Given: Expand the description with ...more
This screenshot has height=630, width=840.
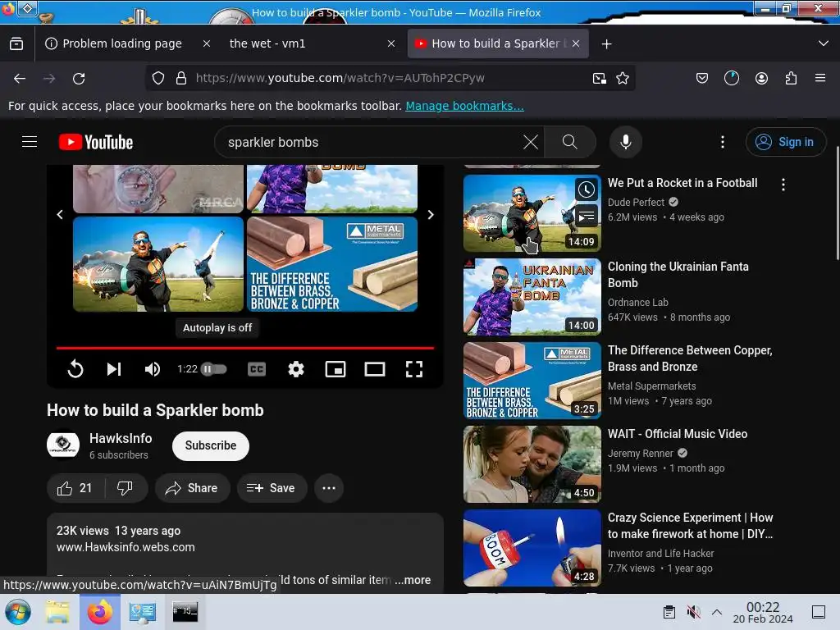Looking at the screenshot, I should (x=413, y=580).
